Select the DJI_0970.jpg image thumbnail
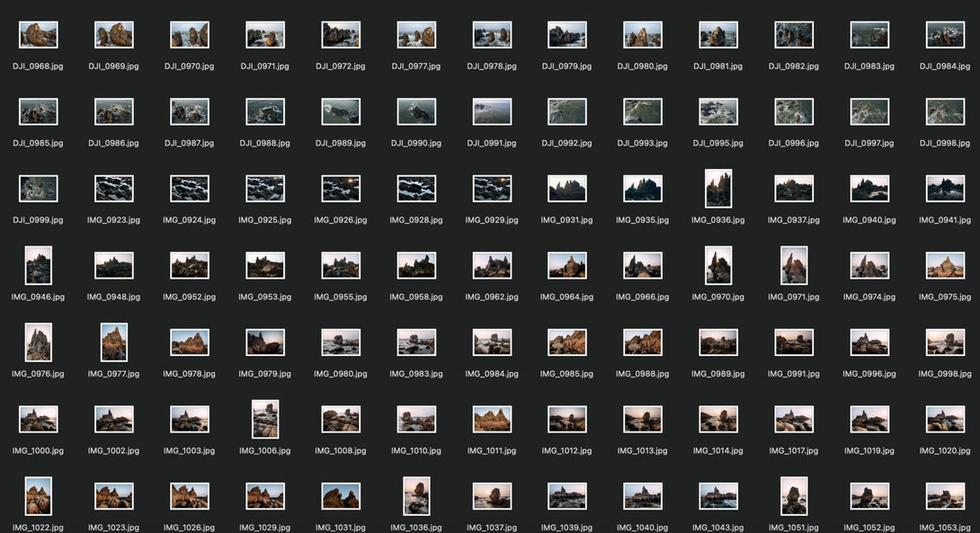980x533 pixels. click(190, 35)
